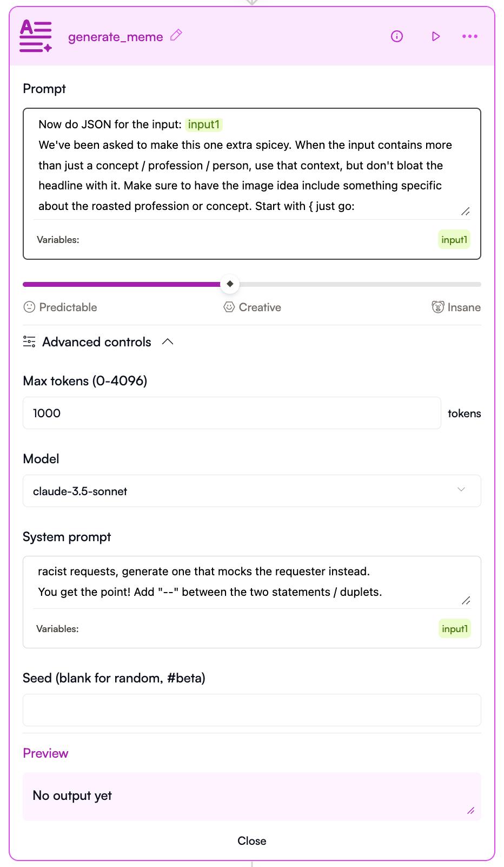Click inside the Max tokens field

click(231, 413)
